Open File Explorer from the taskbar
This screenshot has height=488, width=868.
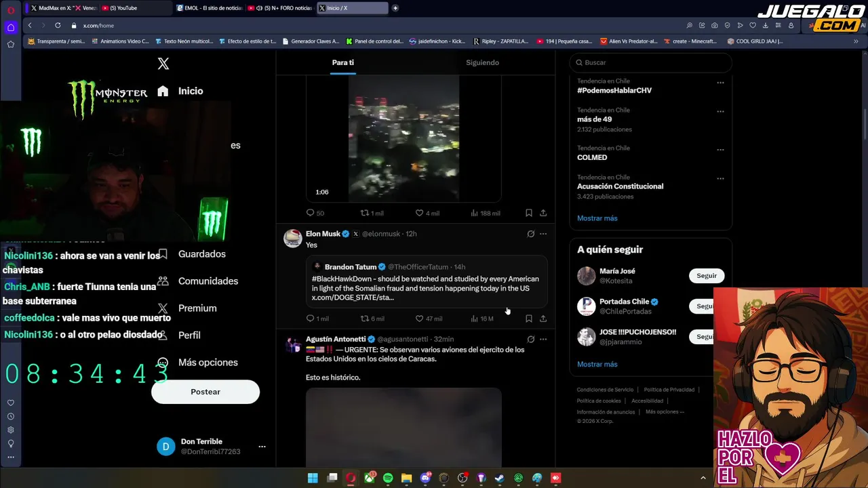pos(407,478)
